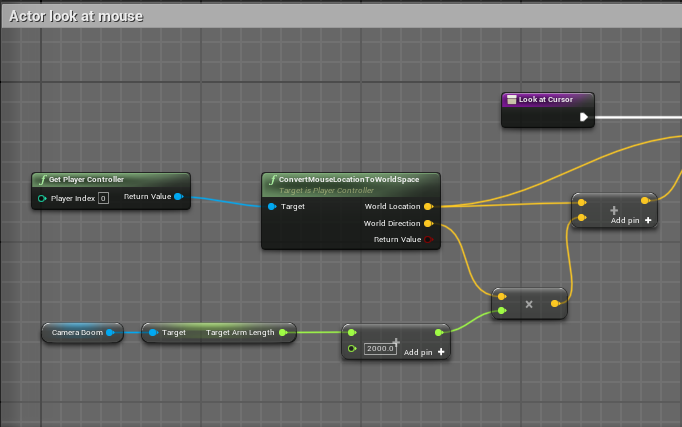Select the Look at Cursor event node header
682x427 pixels.
point(546,100)
